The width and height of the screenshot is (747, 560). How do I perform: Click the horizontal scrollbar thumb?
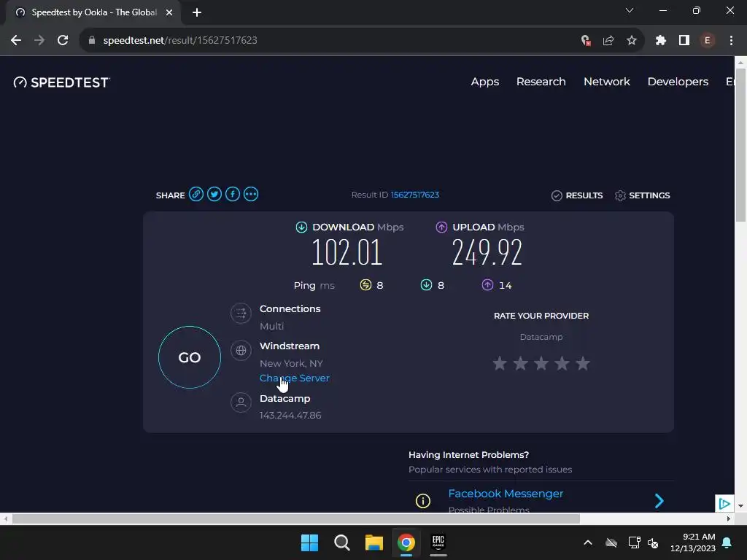pos(296,518)
